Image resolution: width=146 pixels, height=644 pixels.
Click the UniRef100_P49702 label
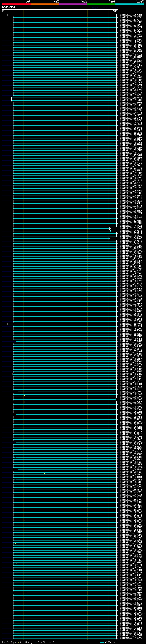[131, 638]
